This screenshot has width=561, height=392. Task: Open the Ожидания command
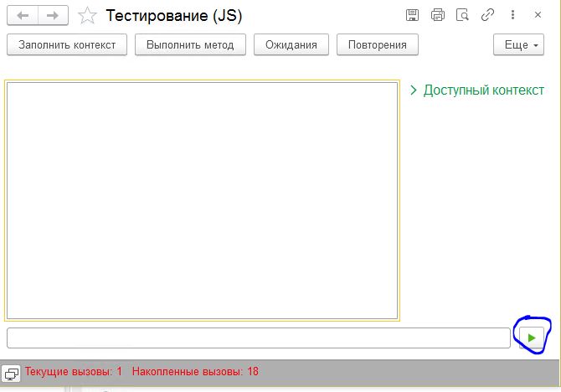click(291, 44)
